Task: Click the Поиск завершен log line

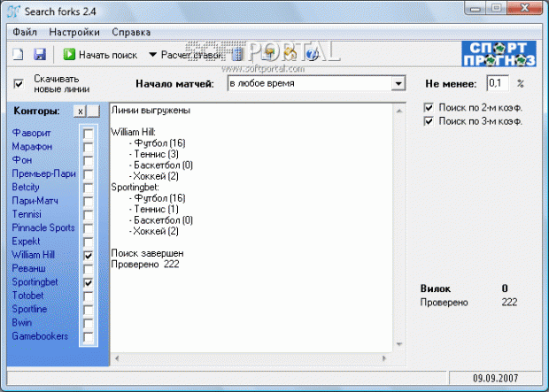Action: point(147,253)
